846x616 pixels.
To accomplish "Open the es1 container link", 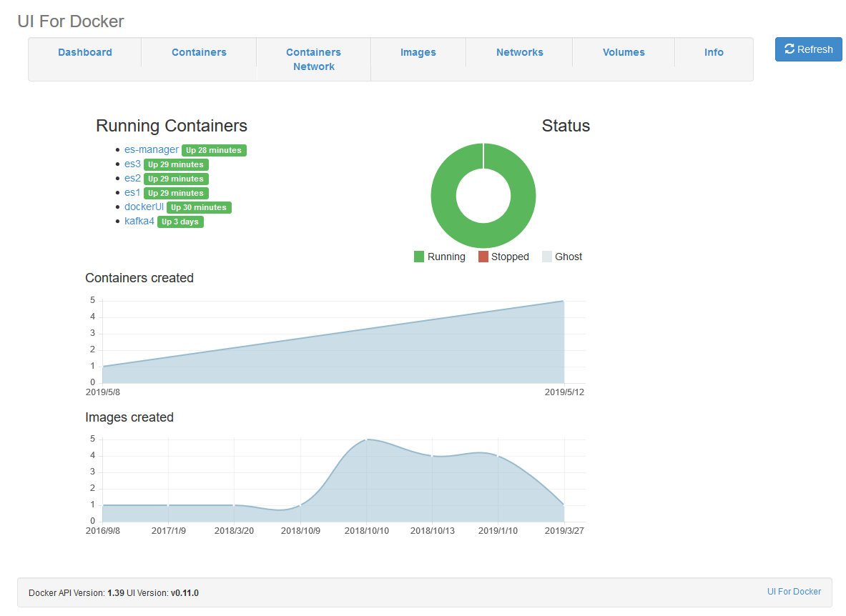I will click(132, 192).
